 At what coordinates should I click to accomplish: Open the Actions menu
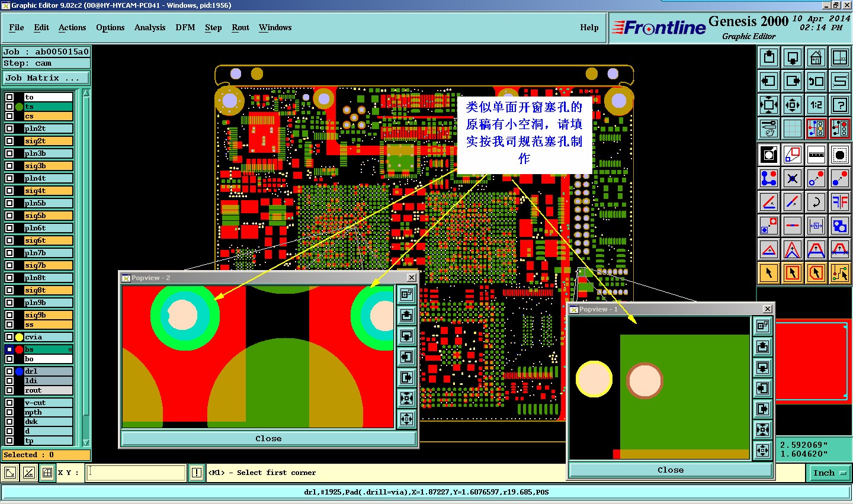tap(72, 28)
